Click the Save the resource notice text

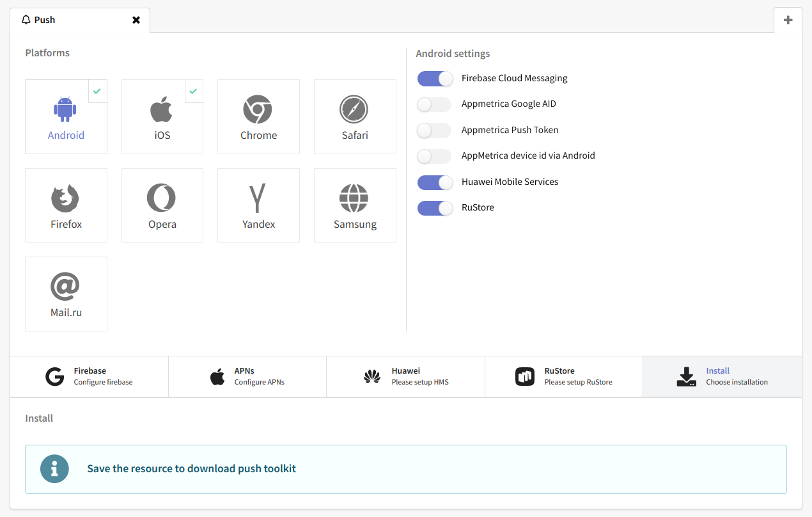pos(192,469)
